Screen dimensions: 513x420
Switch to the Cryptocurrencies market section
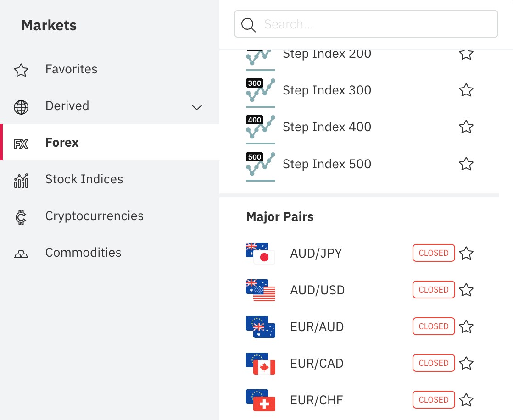[x=94, y=216]
